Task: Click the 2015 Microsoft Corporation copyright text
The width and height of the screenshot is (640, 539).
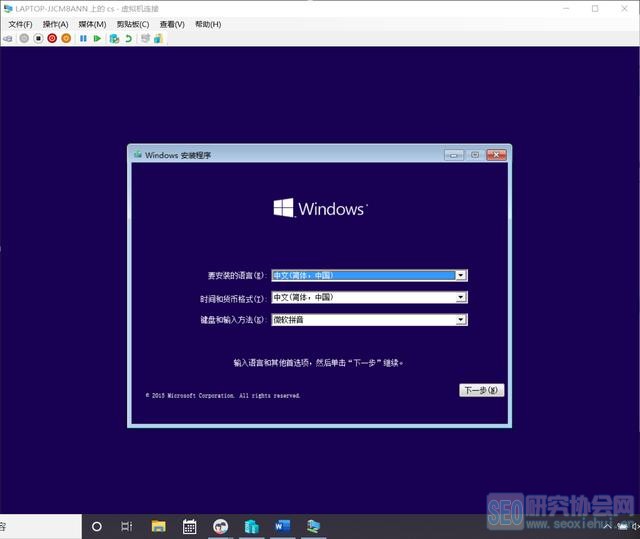Action: point(223,395)
